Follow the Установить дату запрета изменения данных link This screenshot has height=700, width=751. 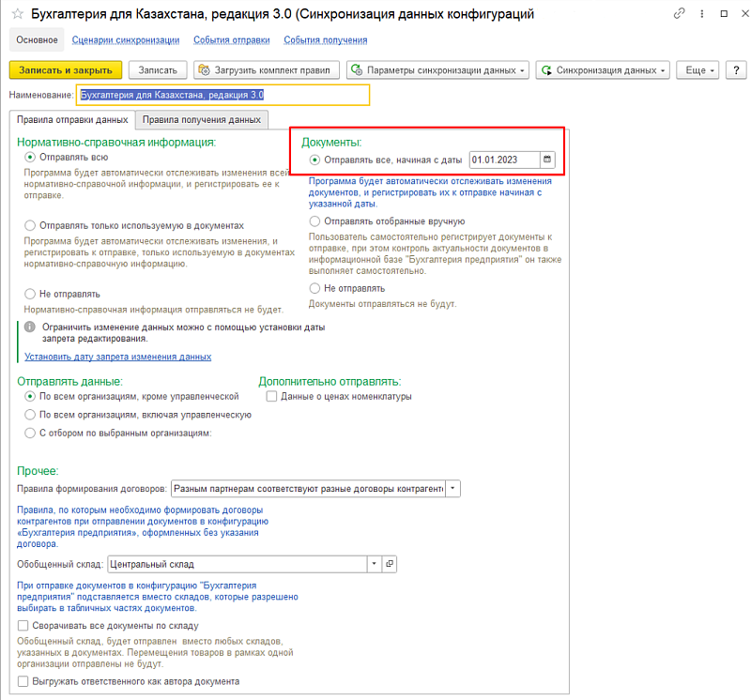[x=117, y=357]
